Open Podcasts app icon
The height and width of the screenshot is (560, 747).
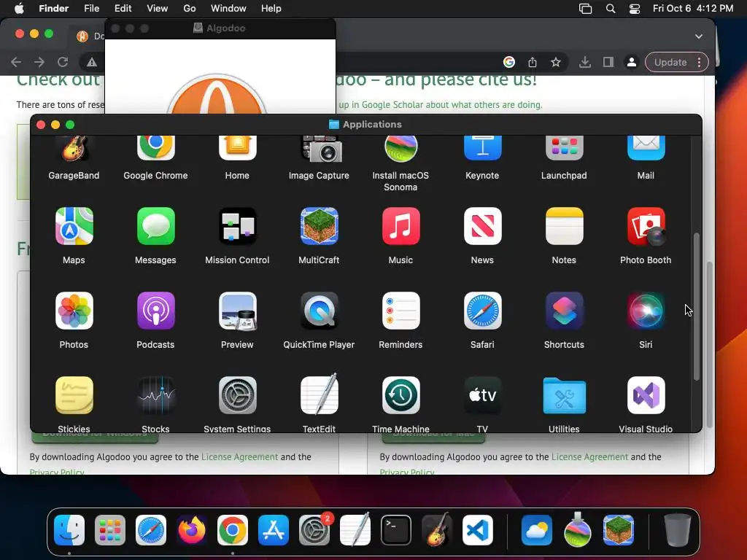point(156,311)
